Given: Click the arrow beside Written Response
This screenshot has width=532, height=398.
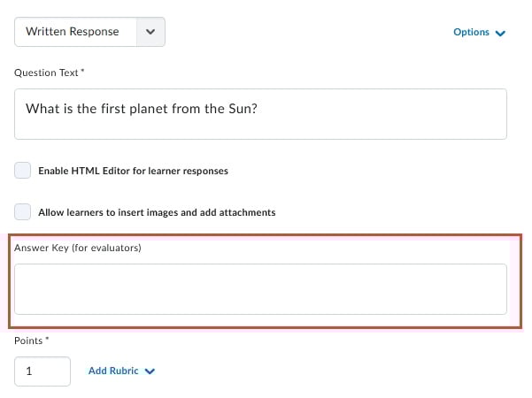Looking at the screenshot, I should [x=151, y=31].
